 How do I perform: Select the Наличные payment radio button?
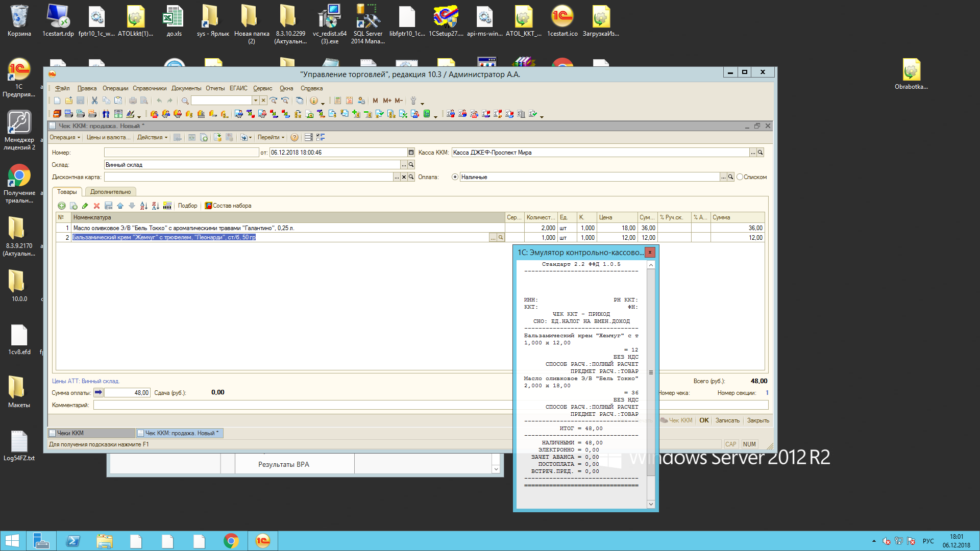(455, 177)
